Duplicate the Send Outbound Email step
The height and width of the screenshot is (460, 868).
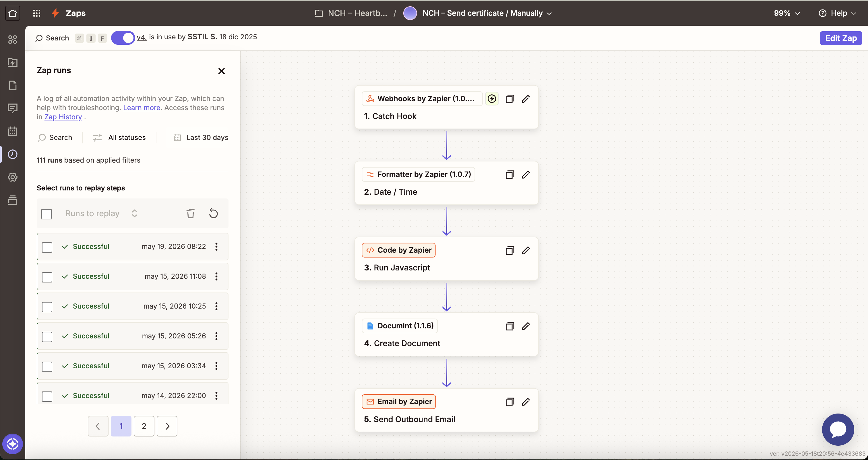pos(509,402)
